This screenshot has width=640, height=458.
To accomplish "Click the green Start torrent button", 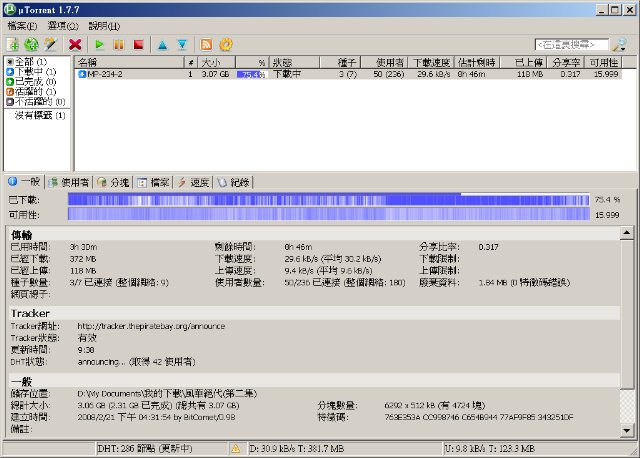I will click(99, 44).
